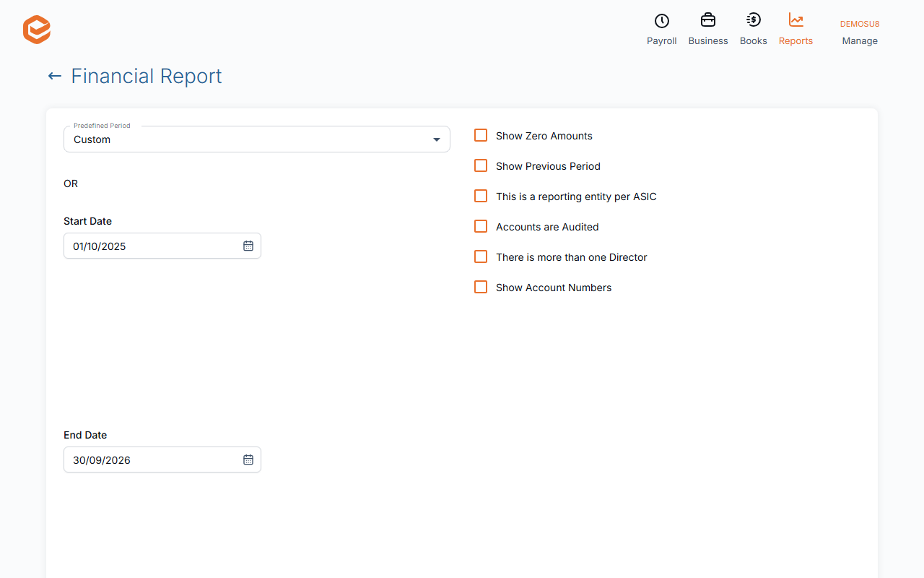Click the End Date input field
The width and height of the screenshot is (924, 578).
tap(162, 460)
